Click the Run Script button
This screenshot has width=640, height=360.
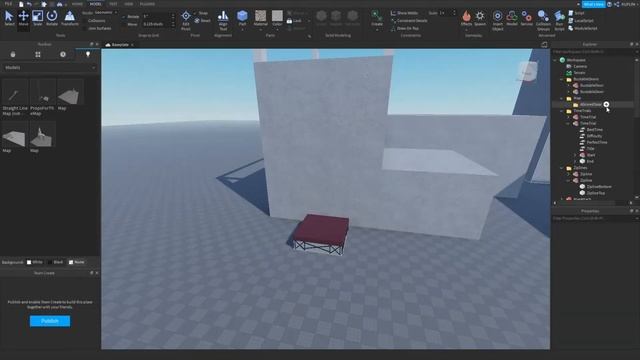[x=559, y=20]
